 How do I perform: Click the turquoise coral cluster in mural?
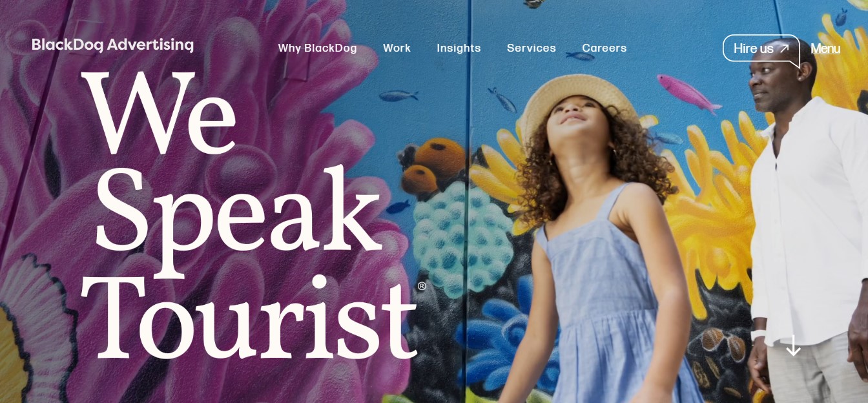click(462, 240)
